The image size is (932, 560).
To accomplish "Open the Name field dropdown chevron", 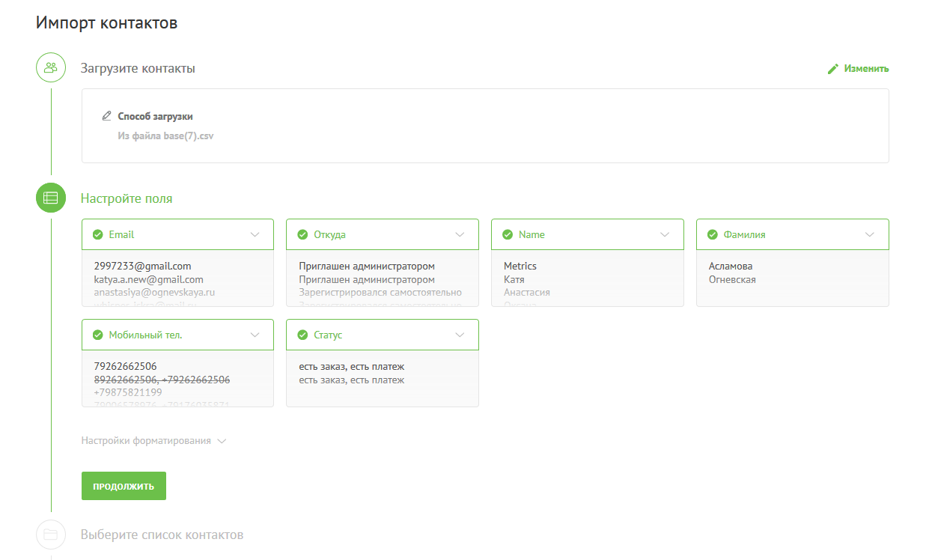I will coord(665,234).
